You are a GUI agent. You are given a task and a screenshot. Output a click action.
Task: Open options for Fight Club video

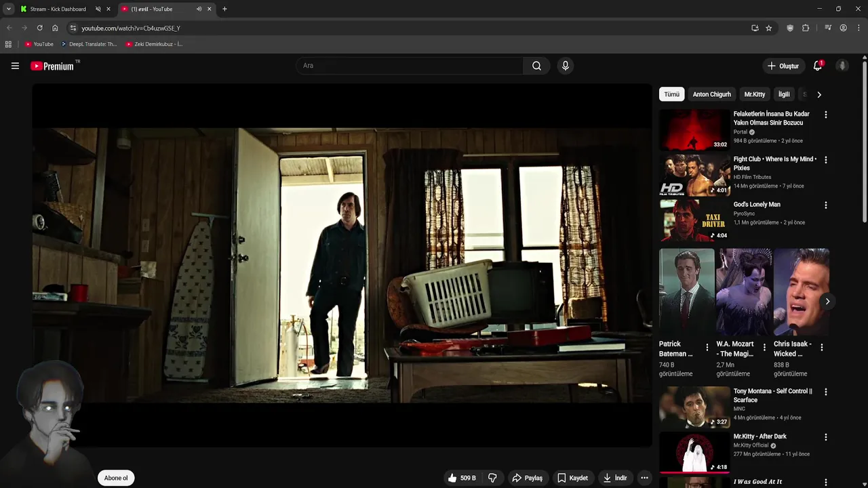[825, 160]
